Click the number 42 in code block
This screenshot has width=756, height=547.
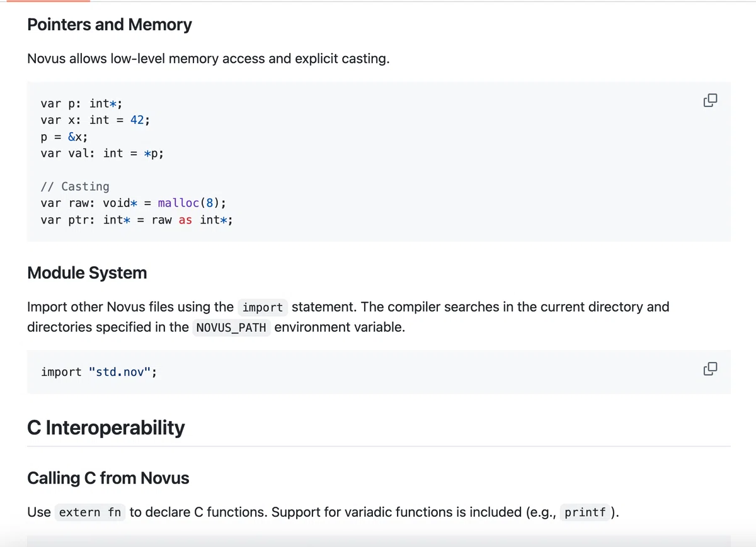pos(137,120)
